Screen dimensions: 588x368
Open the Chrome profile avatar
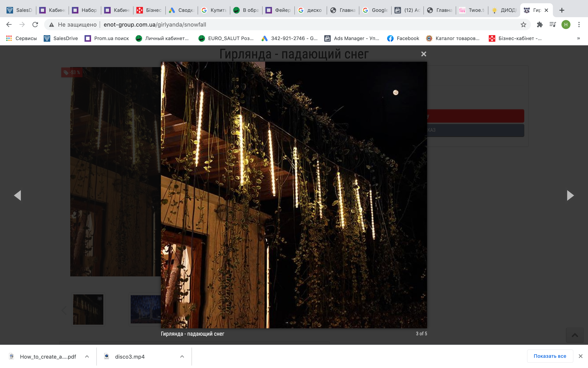[x=566, y=25]
